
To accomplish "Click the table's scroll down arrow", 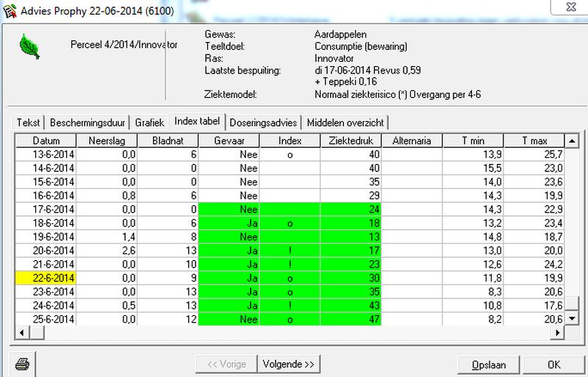I will tap(572, 318).
